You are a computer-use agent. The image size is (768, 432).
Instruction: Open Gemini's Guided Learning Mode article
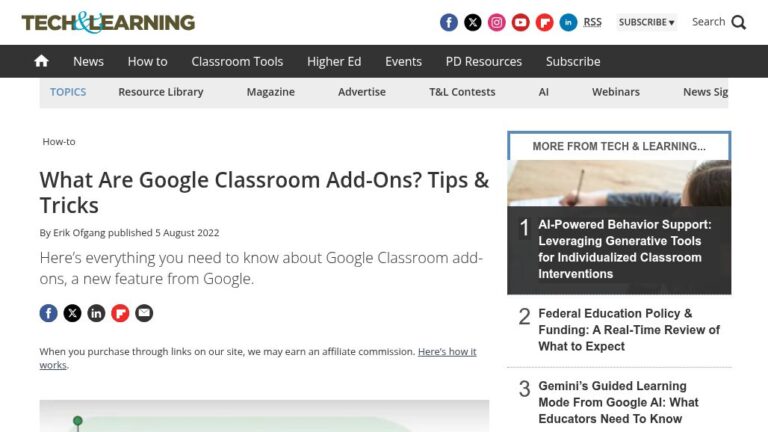point(618,402)
